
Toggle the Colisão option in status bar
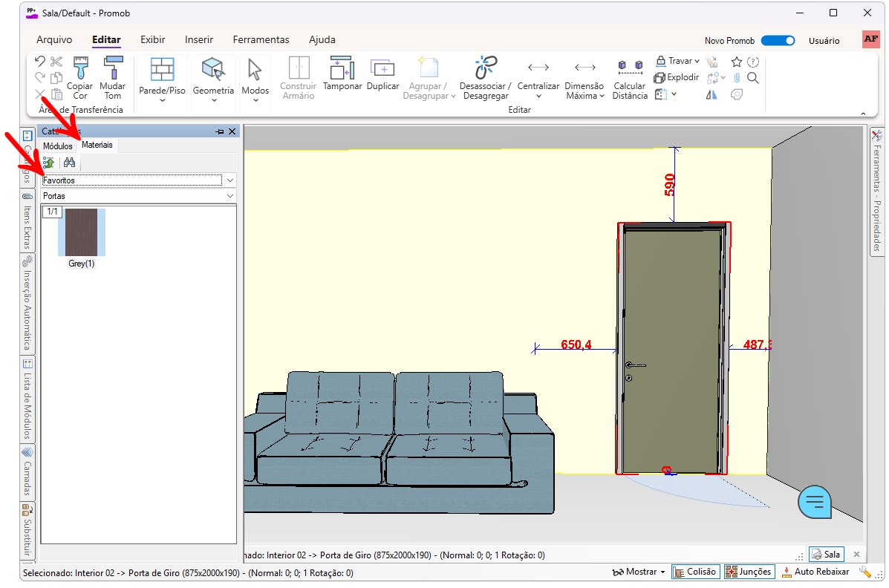694,572
